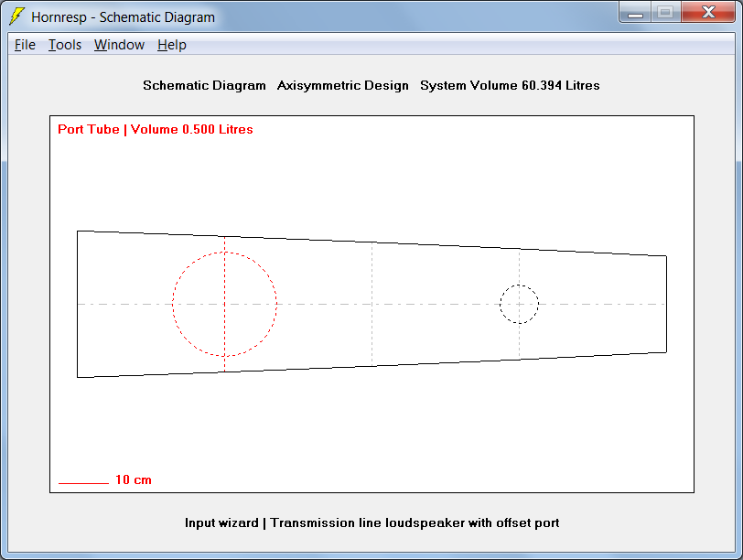Click the 'Port Tube | Volume 0.500 Litres' label

[x=156, y=129]
